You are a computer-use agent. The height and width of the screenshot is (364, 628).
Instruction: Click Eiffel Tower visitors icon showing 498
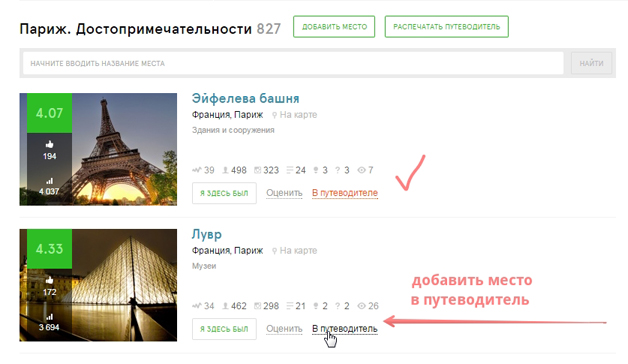click(x=225, y=170)
